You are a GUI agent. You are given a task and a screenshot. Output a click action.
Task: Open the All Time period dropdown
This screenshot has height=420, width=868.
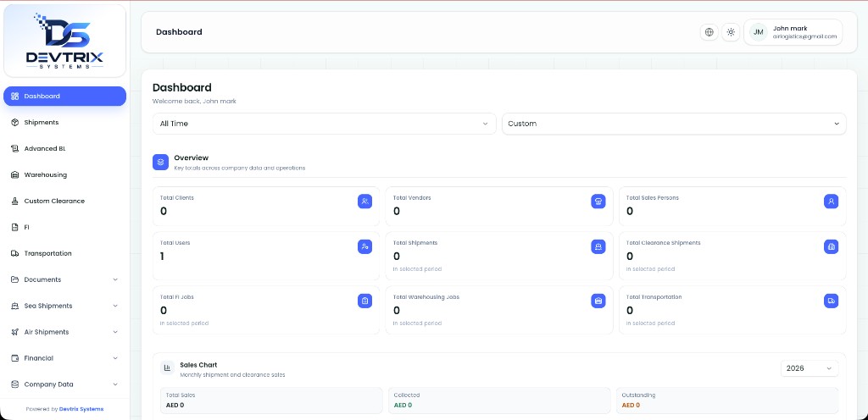(325, 124)
